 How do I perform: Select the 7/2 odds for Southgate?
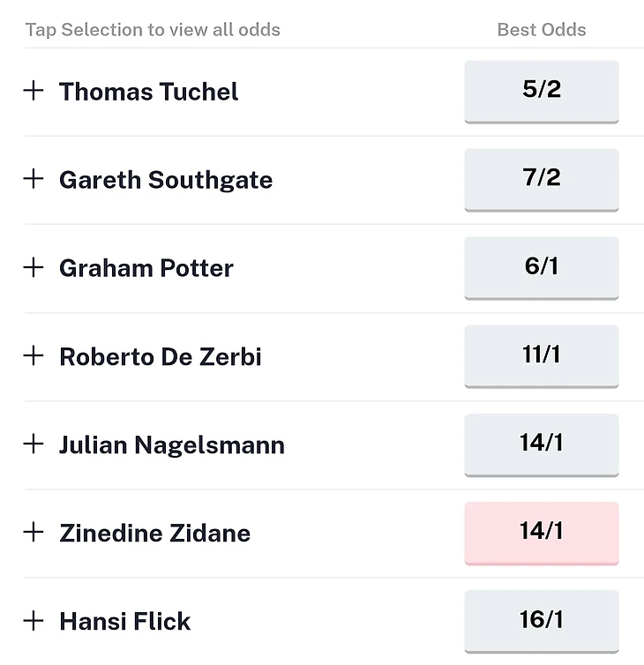[x=541, y=179]
